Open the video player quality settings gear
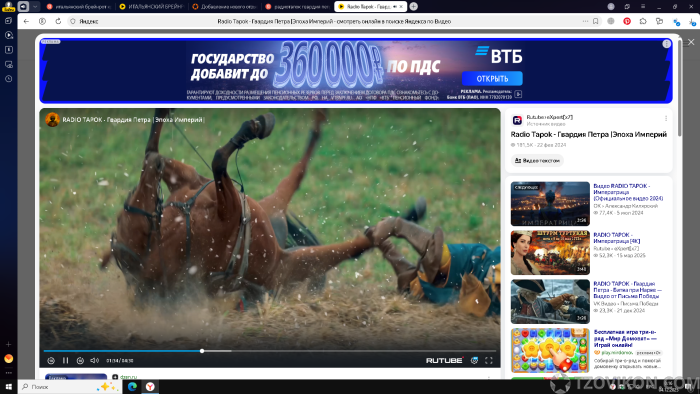Image resolution: width=700 pixels, height=394 pixels. click(x=475, y=361)
